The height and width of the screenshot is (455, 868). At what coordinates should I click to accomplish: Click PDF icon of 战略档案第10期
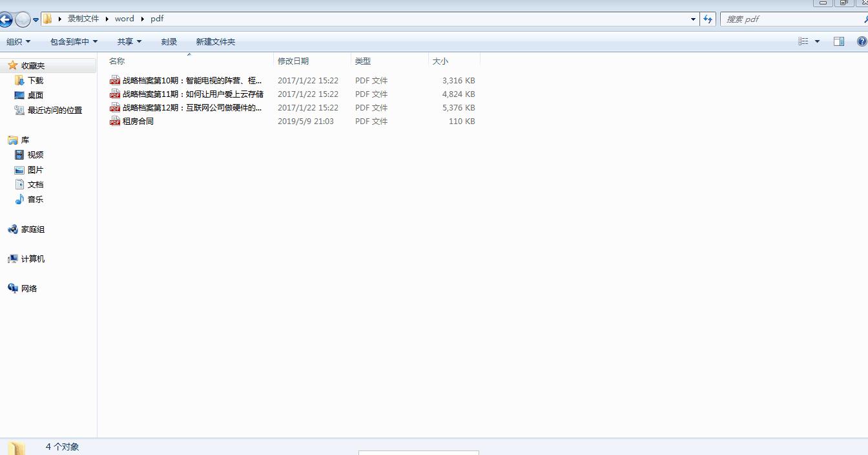click(115, 80)
